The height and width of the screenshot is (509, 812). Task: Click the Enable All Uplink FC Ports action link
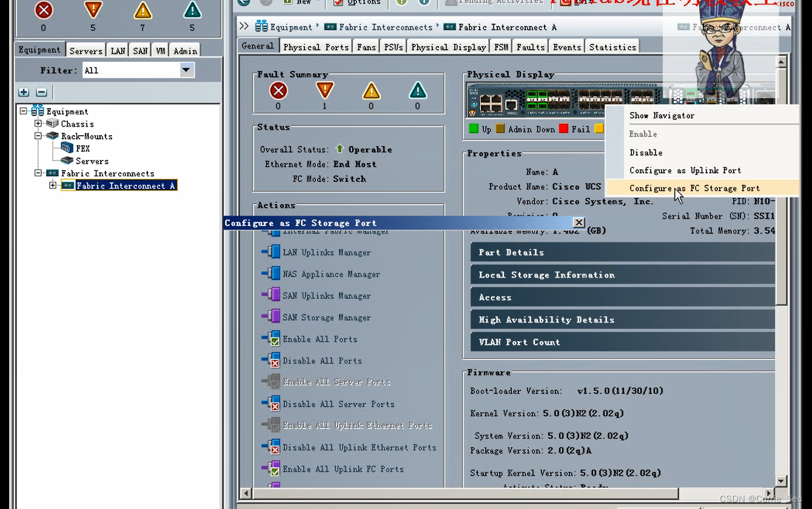(343, 469)
